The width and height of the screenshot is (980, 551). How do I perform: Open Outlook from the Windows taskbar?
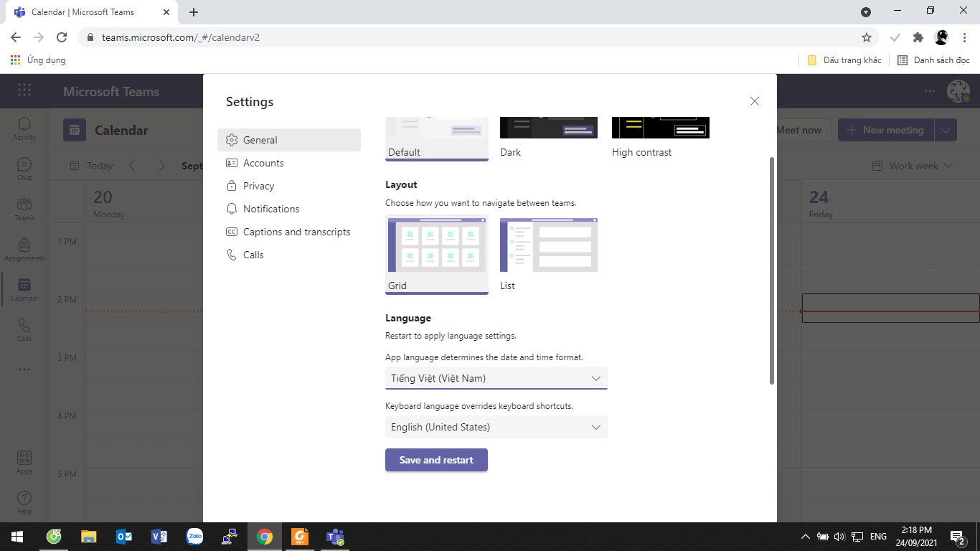click(123, 537)
